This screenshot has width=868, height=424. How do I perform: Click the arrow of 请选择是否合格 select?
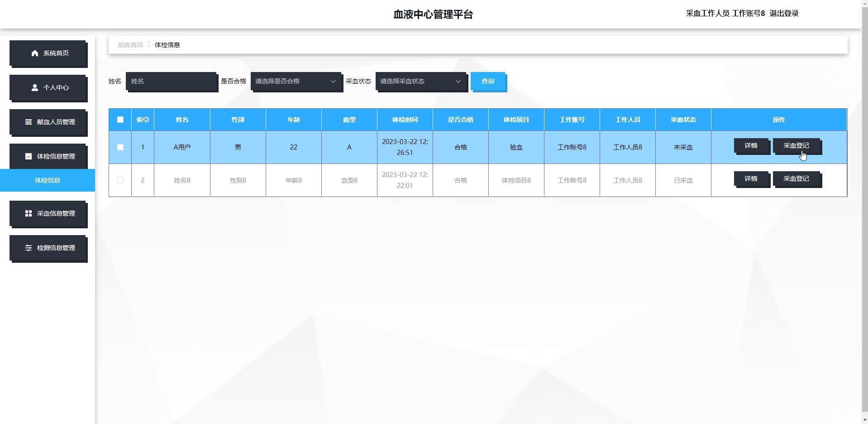pos(333,82)
